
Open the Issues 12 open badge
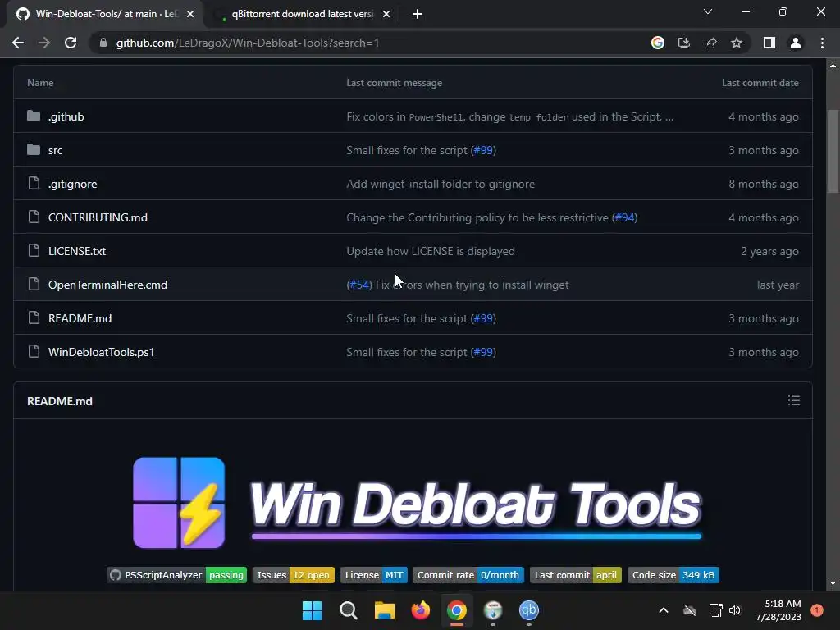pos(293,575)
